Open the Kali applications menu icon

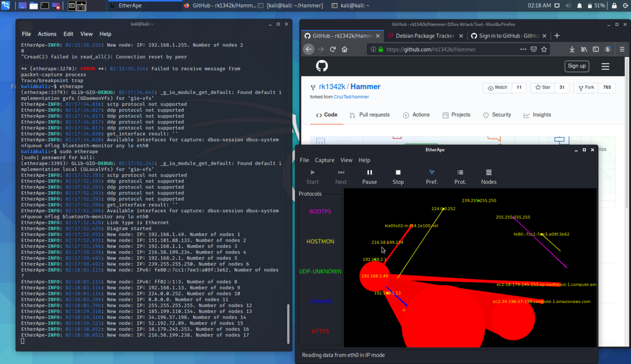[x=5, y=6]
